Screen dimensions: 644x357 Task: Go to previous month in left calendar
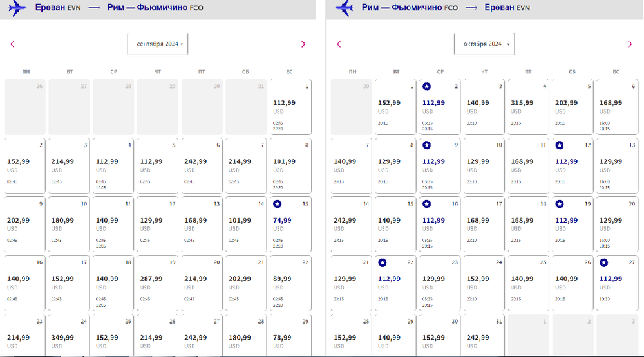pyautogui.click(x=12, y=44)
